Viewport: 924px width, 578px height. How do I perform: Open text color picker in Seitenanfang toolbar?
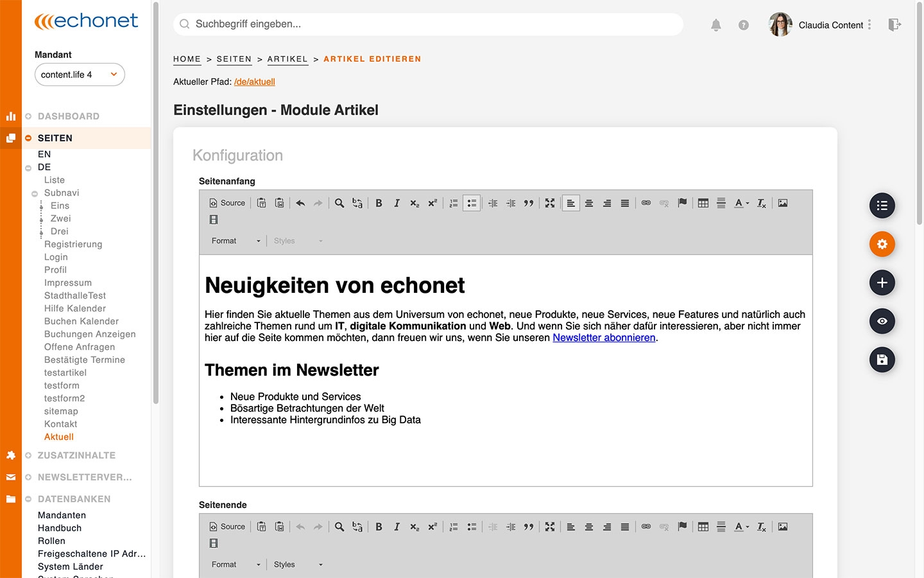[741, 203]
